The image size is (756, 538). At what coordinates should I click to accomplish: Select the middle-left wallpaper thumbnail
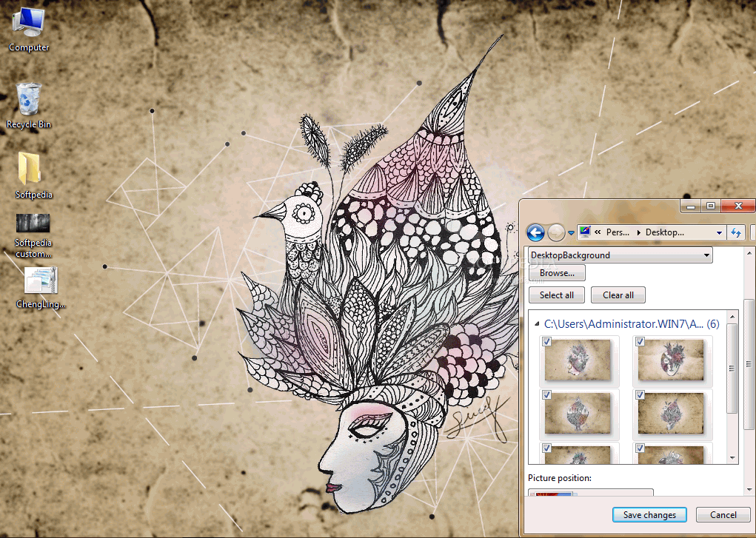click(x=578, y=413)
